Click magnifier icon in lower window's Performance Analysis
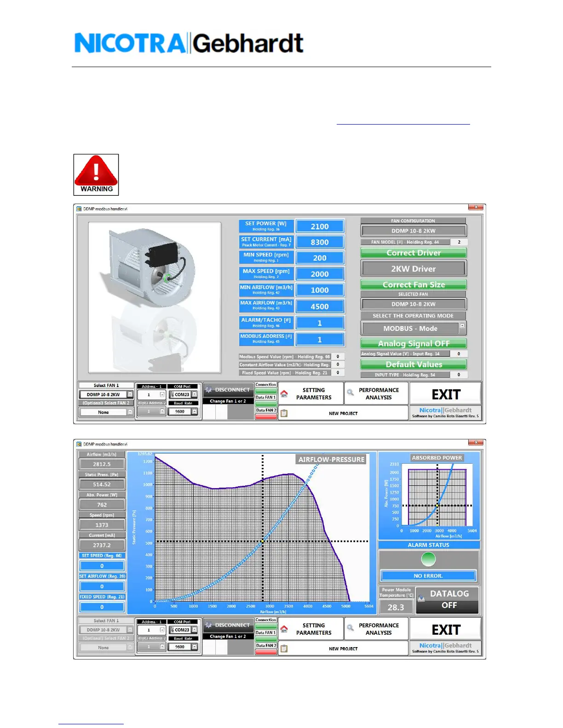Viewport: 563px width, 728px height. coord(350,628)
